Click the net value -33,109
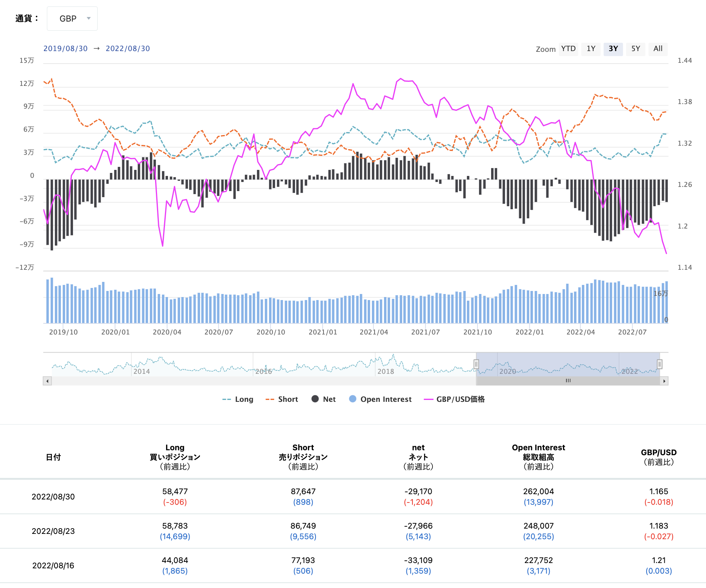Viewport: 706px width, 588px height. (418, 560)
